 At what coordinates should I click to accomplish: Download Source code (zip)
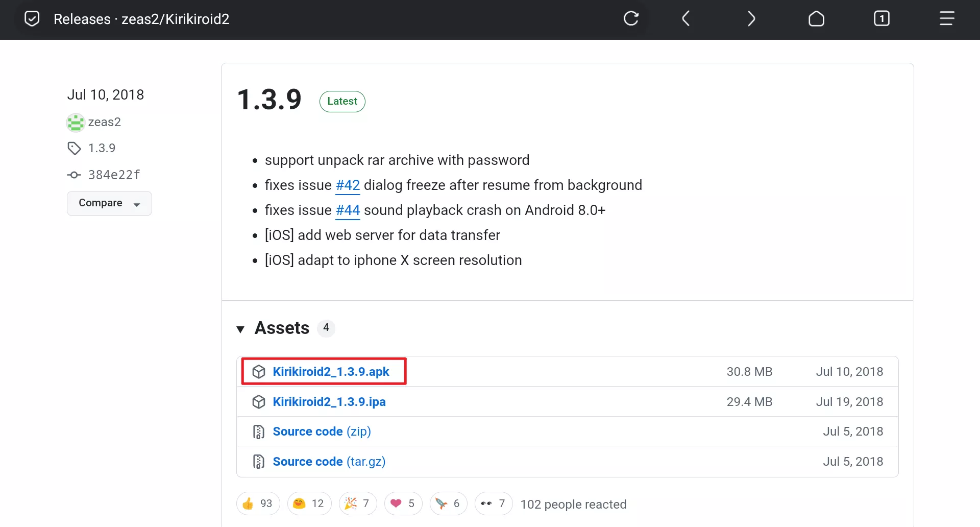pos(322,432)
